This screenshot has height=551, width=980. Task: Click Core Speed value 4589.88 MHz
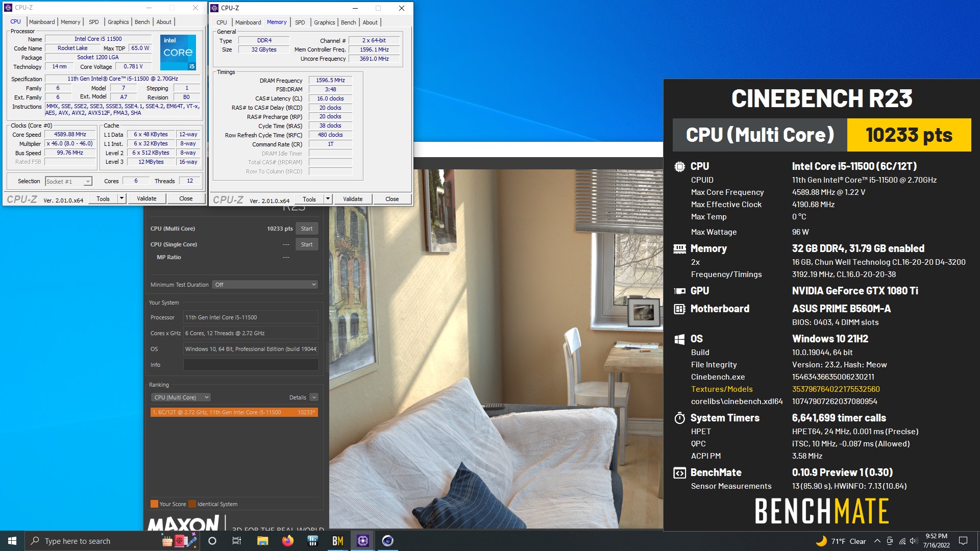pos(70,135)
